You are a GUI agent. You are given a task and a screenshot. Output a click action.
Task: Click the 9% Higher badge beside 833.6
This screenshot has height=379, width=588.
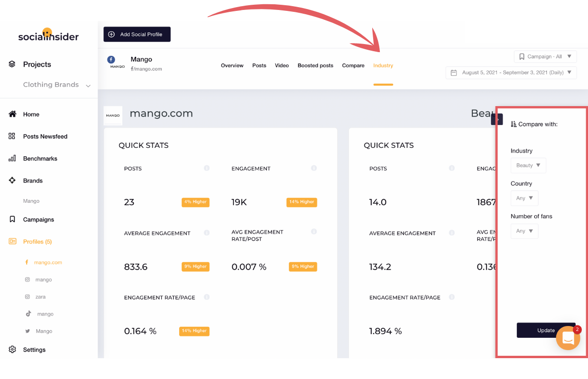click(195, 267)
